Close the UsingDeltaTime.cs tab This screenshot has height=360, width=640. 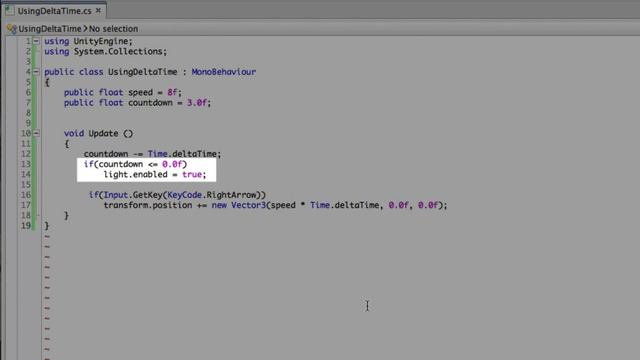coord(98,11)
